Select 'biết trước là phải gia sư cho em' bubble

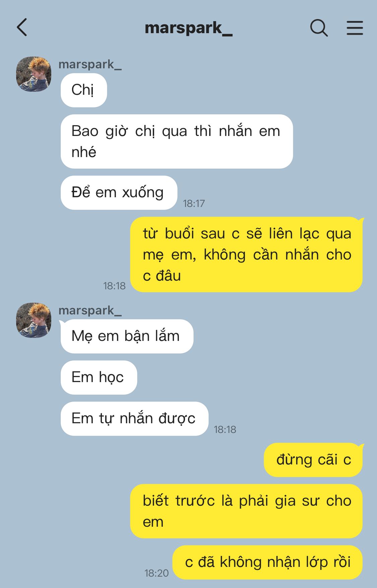point(246,511)
